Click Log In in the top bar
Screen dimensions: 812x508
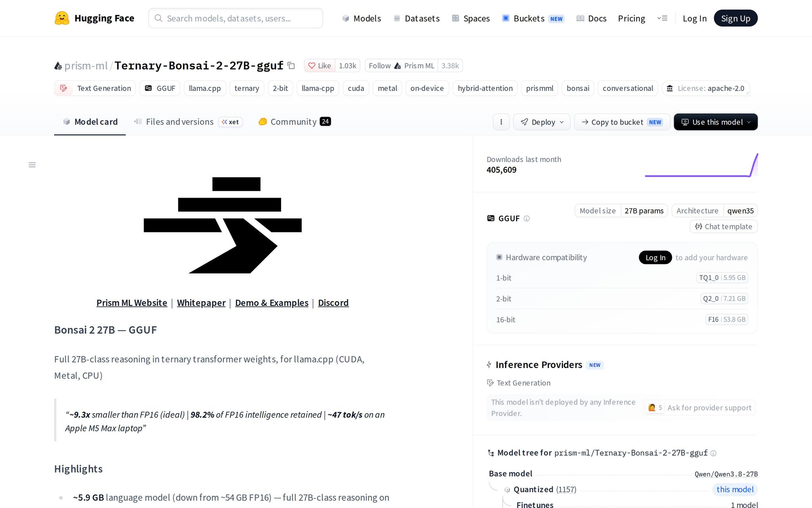click(x=695, y=18)
